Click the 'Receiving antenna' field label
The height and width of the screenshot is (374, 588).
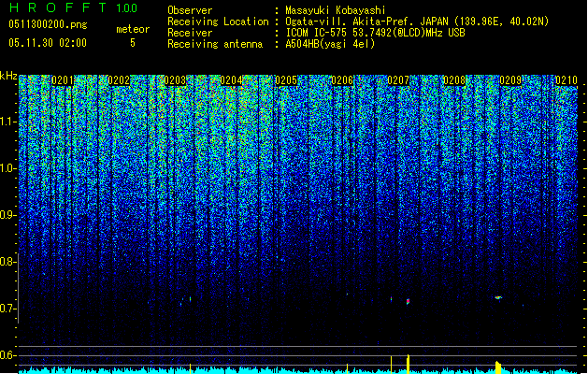215,44
